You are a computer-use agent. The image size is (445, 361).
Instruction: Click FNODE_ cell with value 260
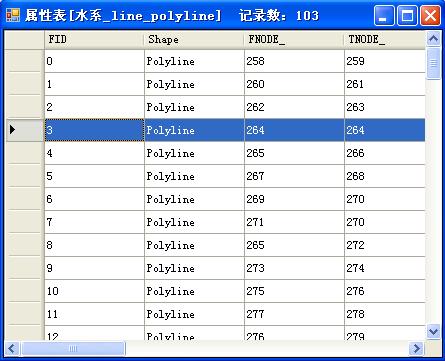tap(294, 84)
